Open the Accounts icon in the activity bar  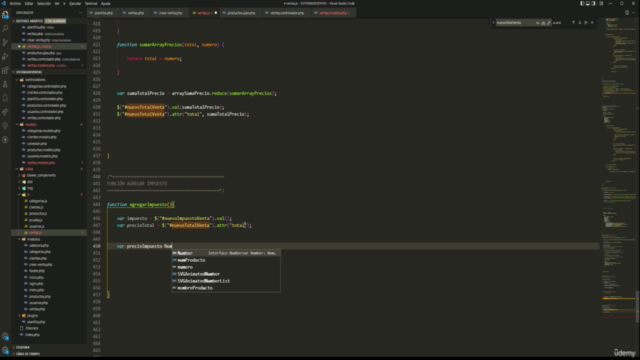click(5, 336)
